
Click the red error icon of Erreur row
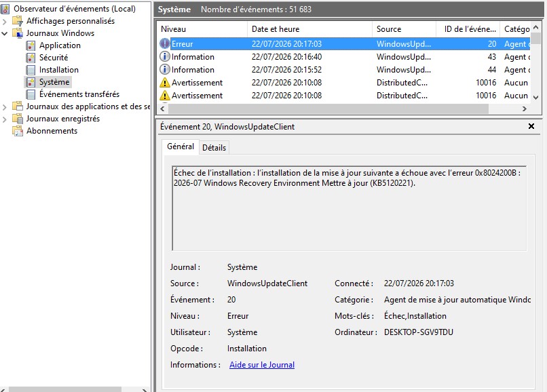(x=165, y=43)
